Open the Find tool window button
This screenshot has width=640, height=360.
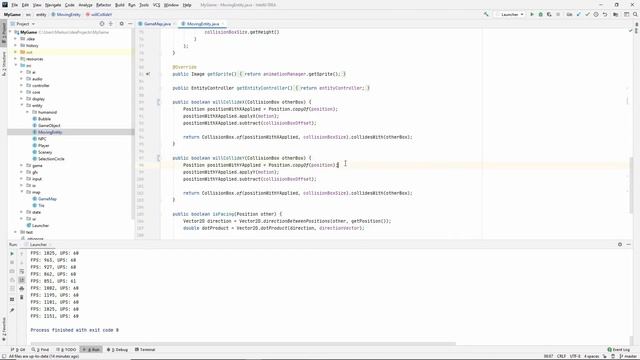[x=40, y=350]
